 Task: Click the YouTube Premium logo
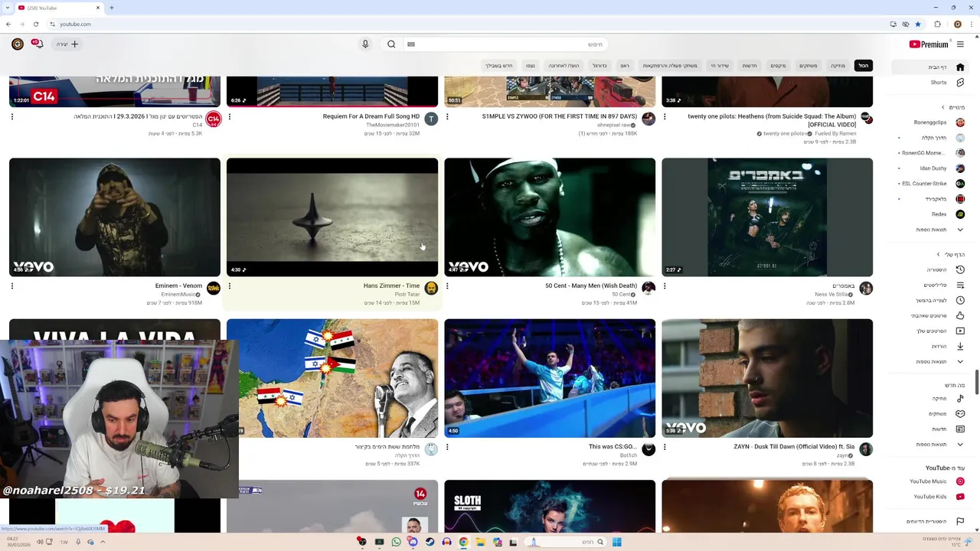click(928, 44)
